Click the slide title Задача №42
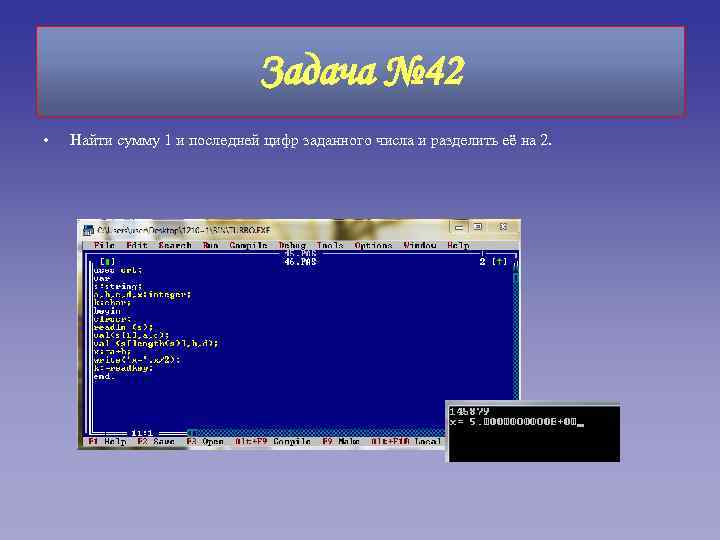Viewport: 720px width, 540px height. 362,71
